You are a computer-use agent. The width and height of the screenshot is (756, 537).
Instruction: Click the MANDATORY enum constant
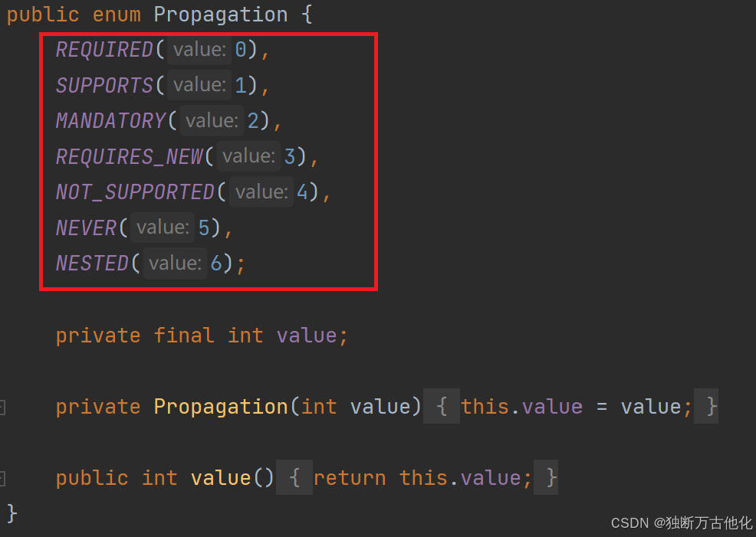pyautogui.click(x=110, y=120)
